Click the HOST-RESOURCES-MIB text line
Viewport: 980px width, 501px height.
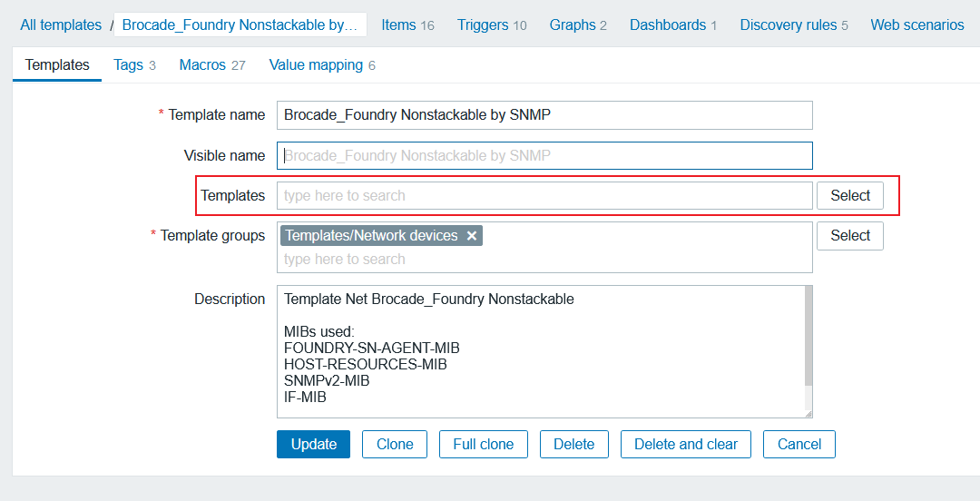coord(365,364)
